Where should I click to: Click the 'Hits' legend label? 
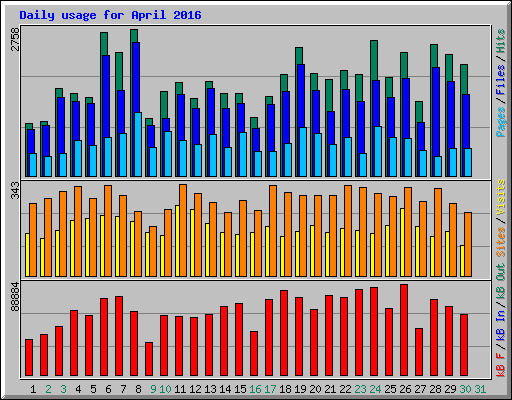(501, 41)
